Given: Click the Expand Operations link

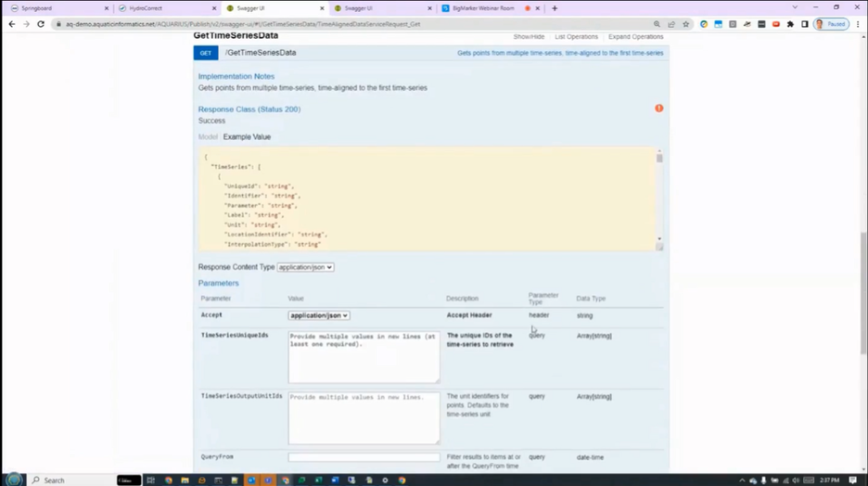Looking at the screenshot, I should 635,36.
